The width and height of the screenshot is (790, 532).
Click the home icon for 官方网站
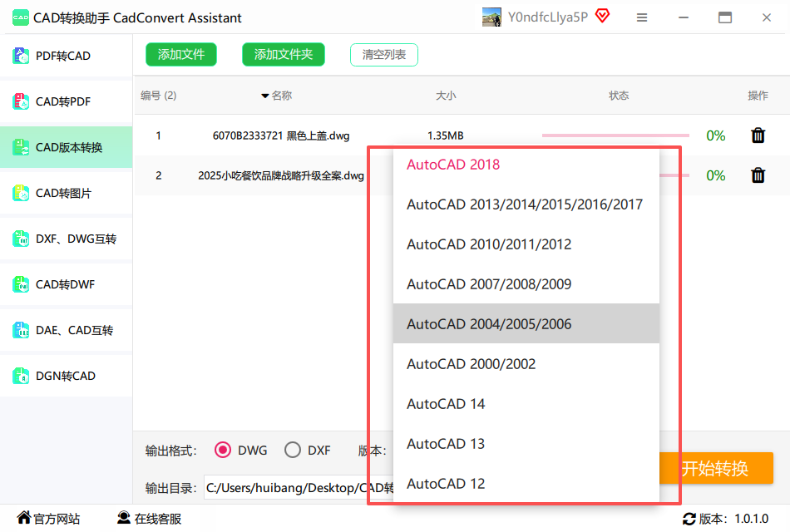coord(23,517)
